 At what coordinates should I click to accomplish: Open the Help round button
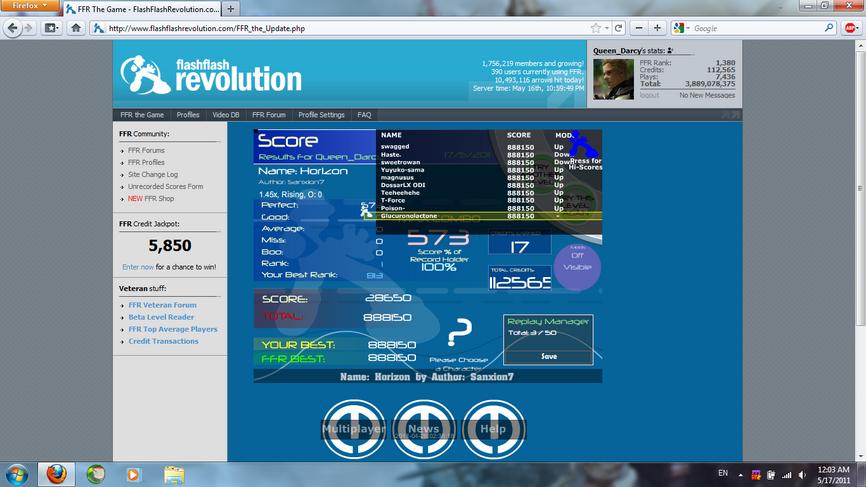click(493, 429)
